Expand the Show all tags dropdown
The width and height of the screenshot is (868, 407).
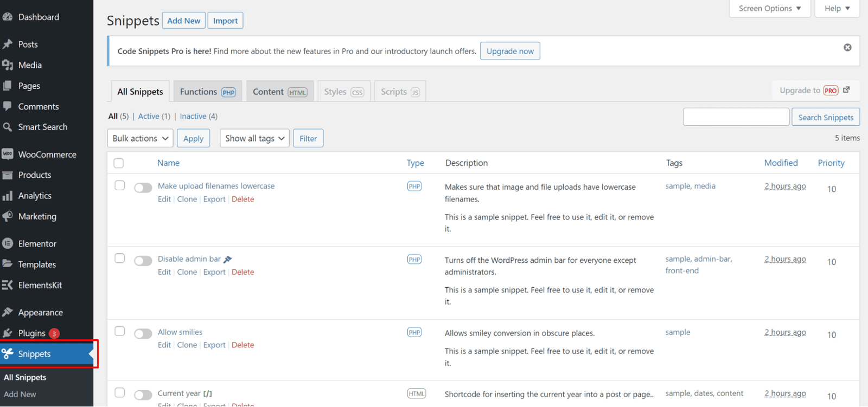pos(254,138)
